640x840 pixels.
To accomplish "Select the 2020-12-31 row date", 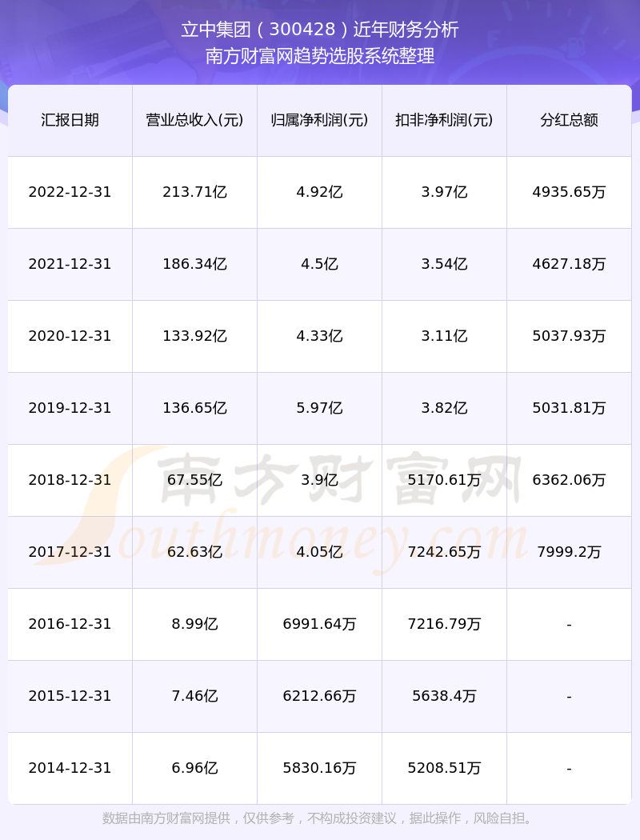I will [70, 336].
